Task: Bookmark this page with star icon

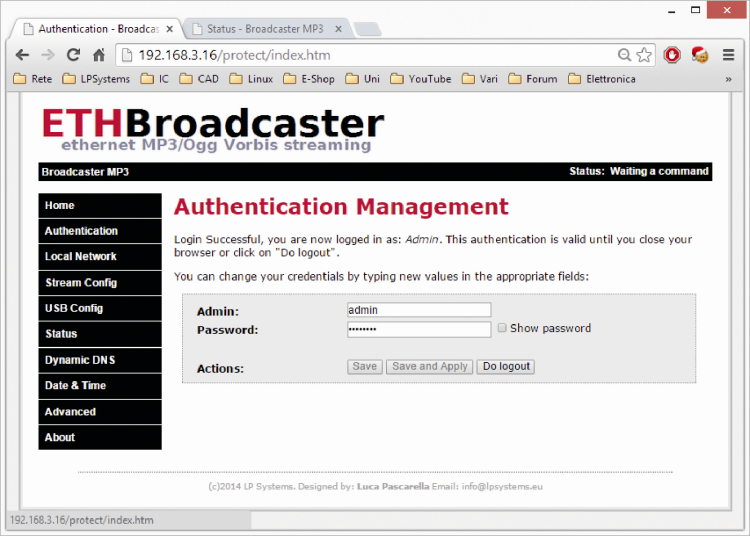Action: click(x=644, y=55)
